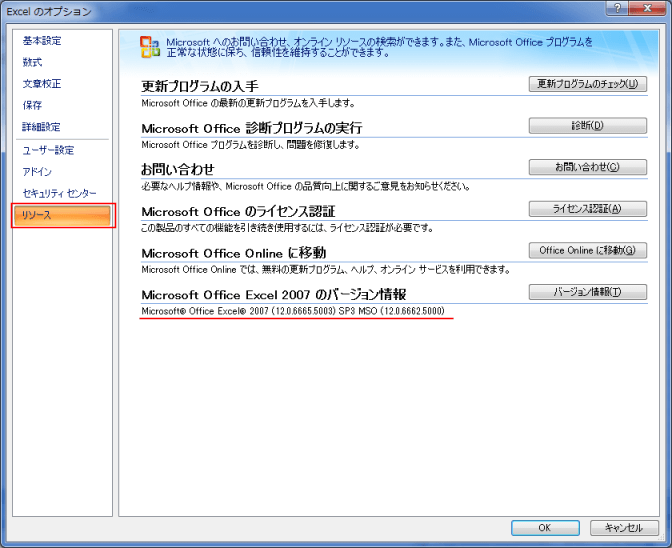Open help with the question mark button
672x548 pixels.
[618, 8]
